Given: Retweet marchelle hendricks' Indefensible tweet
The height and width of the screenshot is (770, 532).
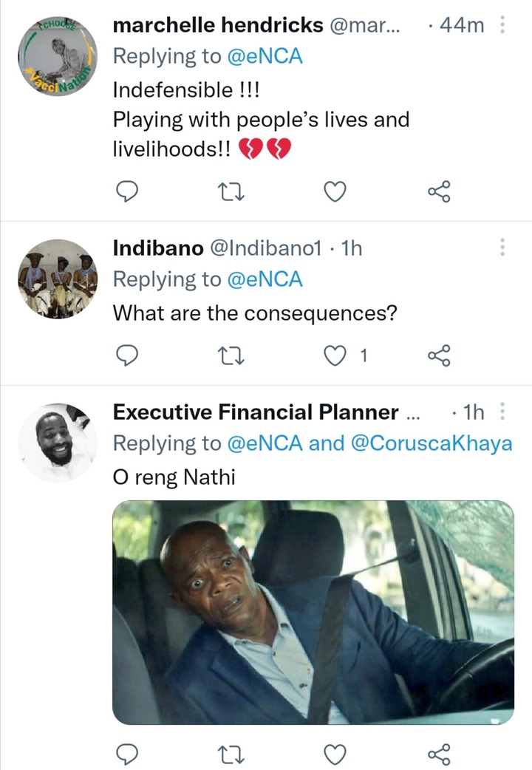Looking at the screenshot, I should [x=231, y=192].
